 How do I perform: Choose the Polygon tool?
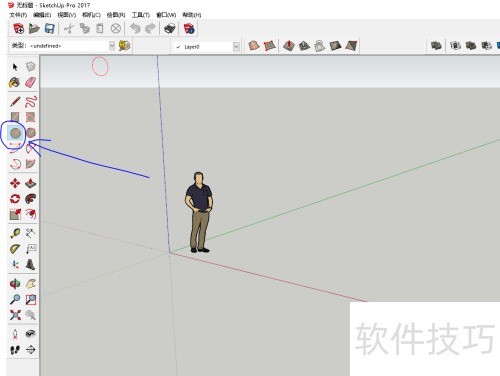pos(31,133)
